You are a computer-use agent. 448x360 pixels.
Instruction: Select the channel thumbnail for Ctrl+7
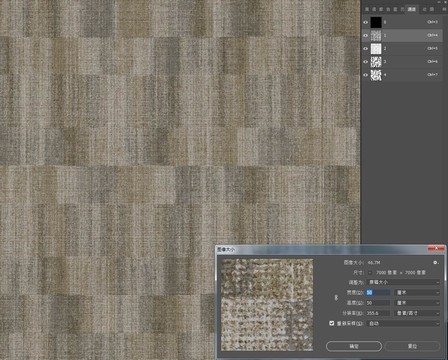[376, 75]
